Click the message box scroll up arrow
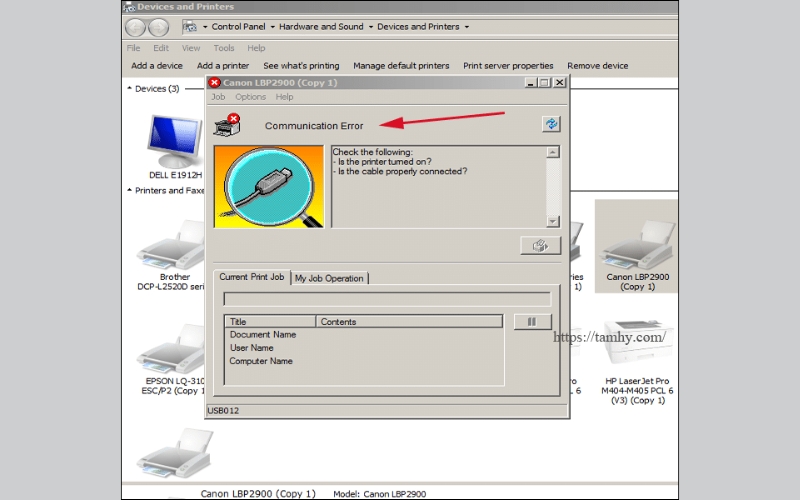The height and width of the screenshot is (500, 800). coord(553,152)
